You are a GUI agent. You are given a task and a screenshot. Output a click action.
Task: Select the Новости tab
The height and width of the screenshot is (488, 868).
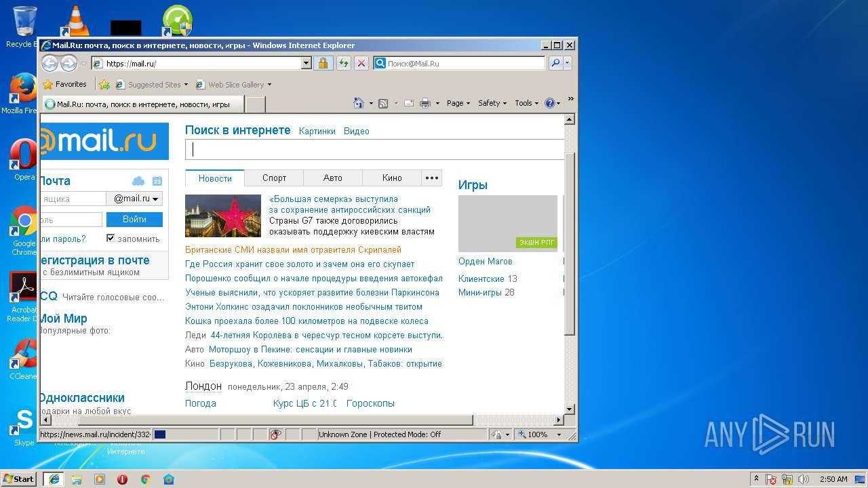pos(215,178)
